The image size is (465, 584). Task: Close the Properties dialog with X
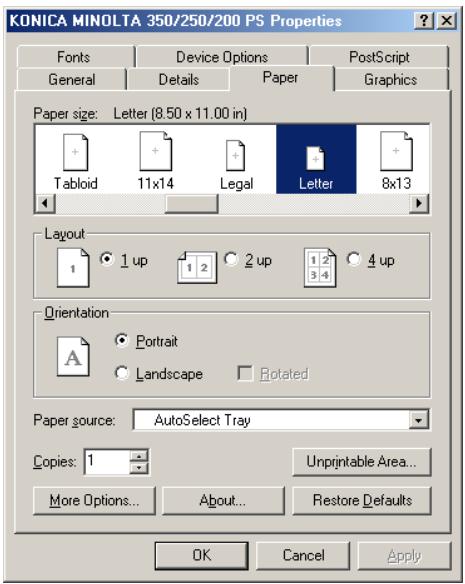pyautogui.click(x=446, y=20)
